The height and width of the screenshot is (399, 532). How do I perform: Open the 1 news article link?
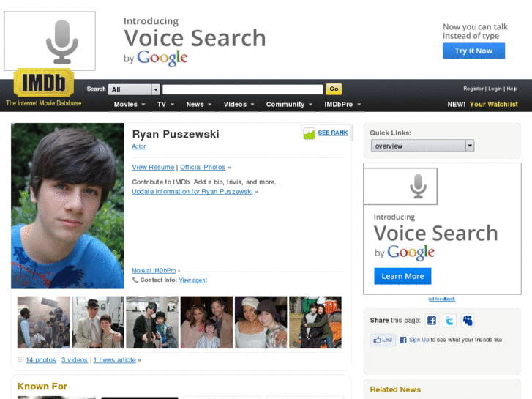115,360
